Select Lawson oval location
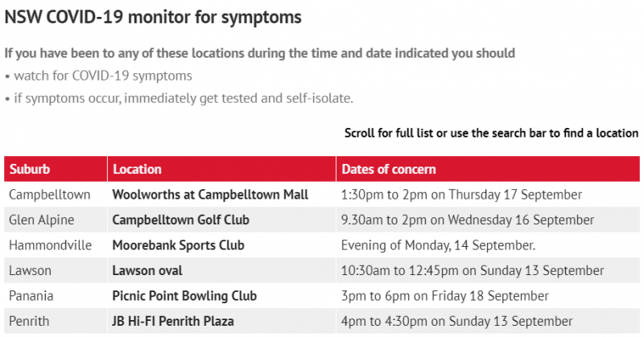The width and height of the screenshot is (644, 337). tap(147, 270)
